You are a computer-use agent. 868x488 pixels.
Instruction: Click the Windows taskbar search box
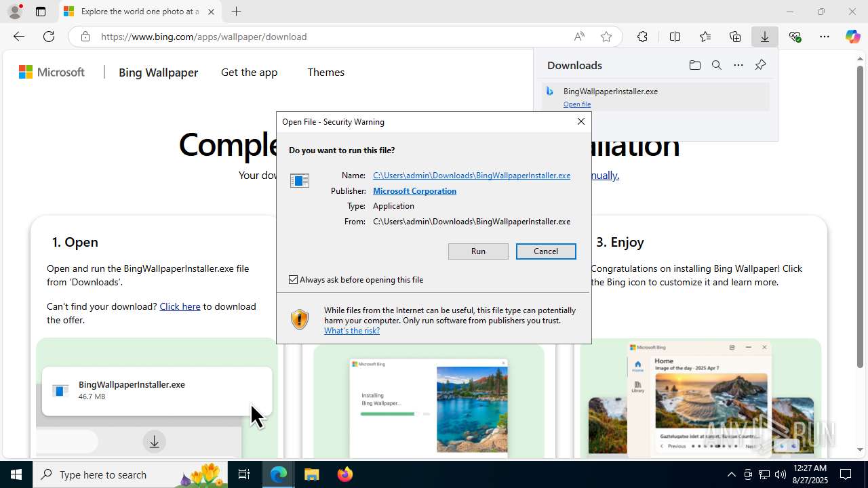point(129,474)
